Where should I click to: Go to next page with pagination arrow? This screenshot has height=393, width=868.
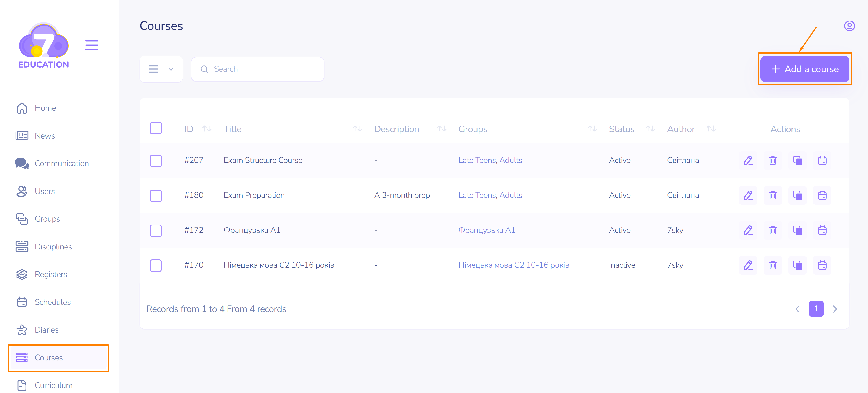point(835,309)
